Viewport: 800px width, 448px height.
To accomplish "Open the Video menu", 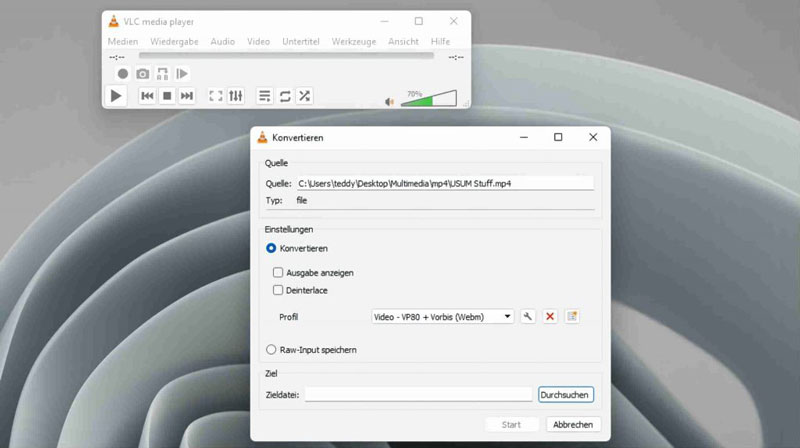I will pos(259,41).
